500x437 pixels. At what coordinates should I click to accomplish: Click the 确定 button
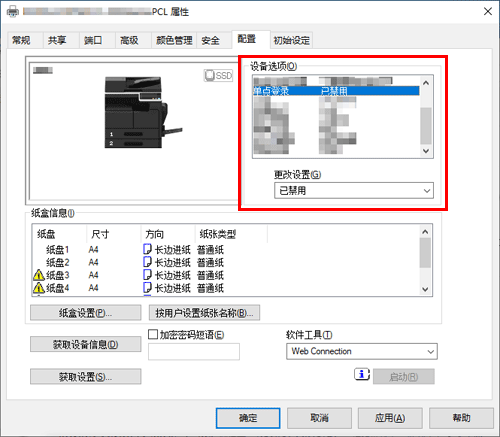click(x=248, y=418)
